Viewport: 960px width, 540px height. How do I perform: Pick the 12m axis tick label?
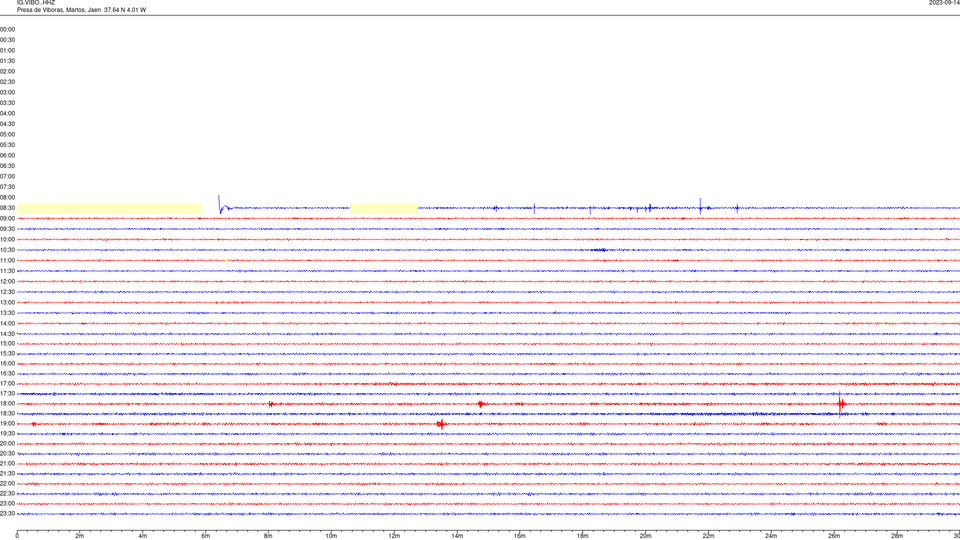tap(394, 536)
